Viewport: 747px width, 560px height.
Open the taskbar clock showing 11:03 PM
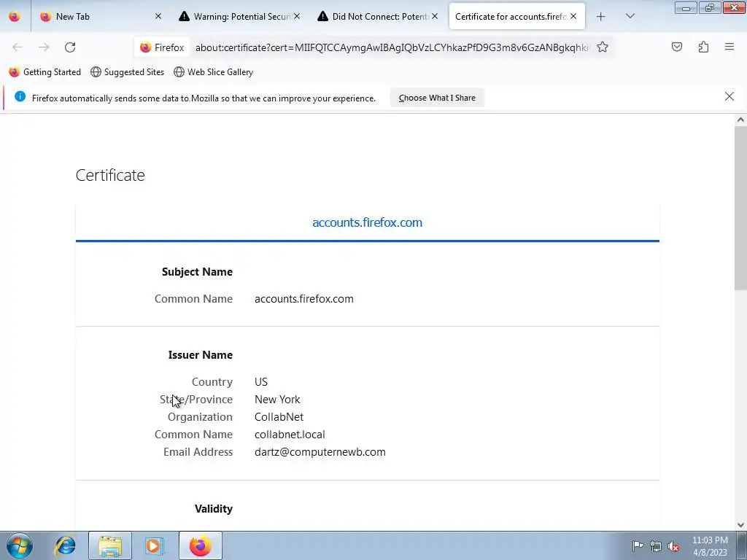click(710, 546)
